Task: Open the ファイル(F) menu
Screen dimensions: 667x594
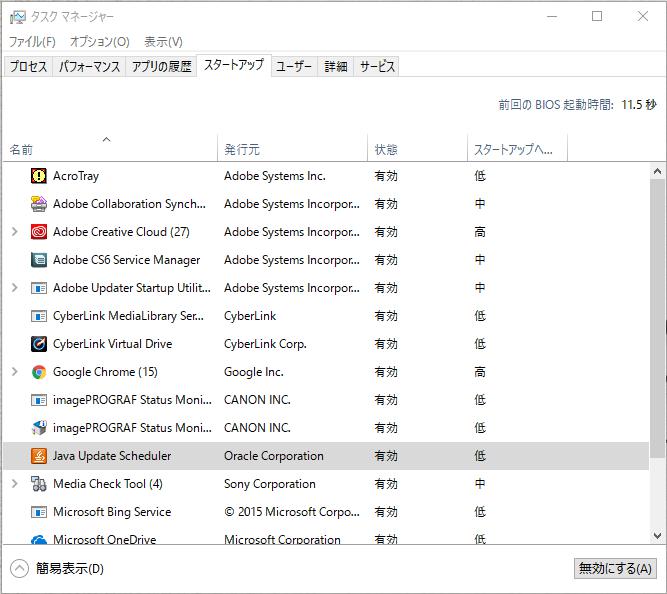Action: (x=32, y=42)
